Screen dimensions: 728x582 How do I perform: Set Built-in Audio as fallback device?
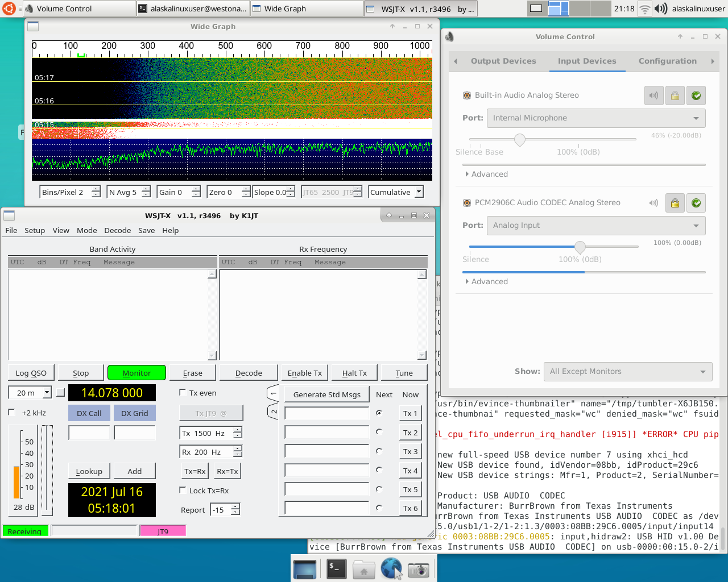point(696,95)
